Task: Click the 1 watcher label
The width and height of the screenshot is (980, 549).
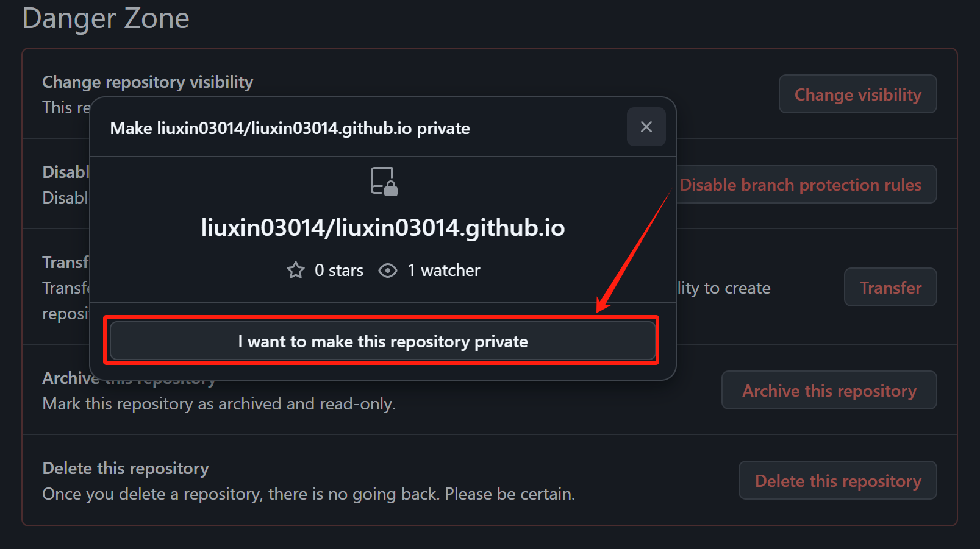Action: click(444, 270)
